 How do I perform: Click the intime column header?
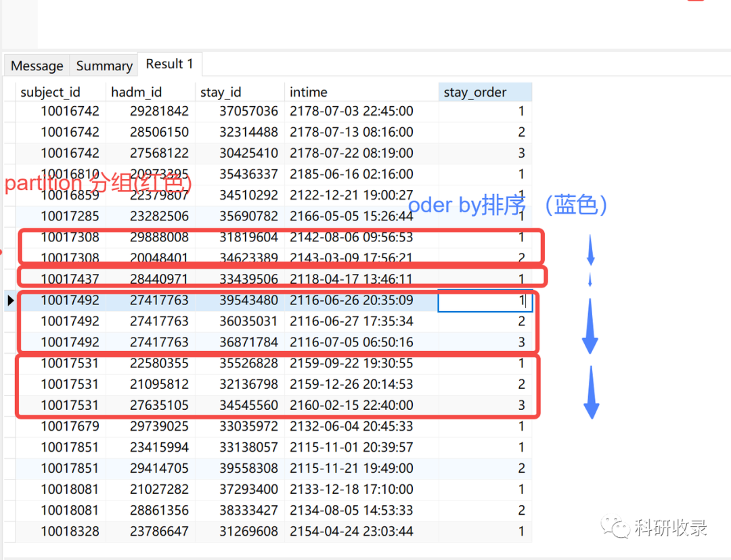pyautogui.click(x=361, y=92)
